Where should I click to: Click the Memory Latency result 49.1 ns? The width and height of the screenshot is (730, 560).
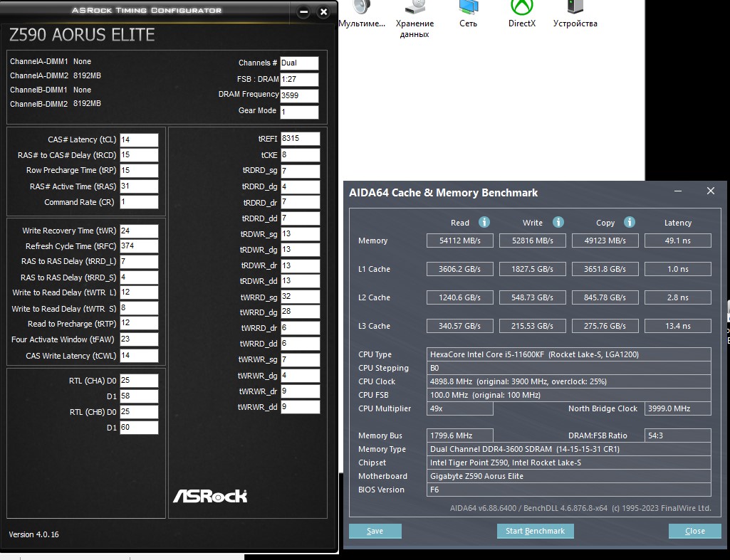[x=678, y=241]
